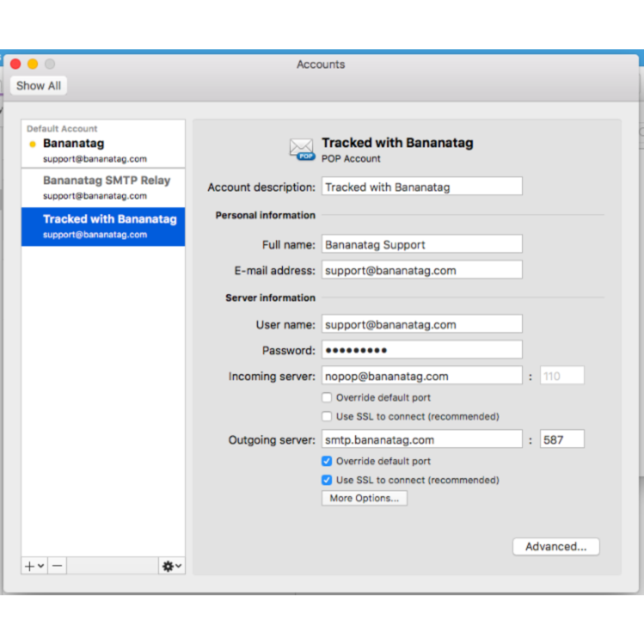Viewport: 644px width, 644px height.
Task: Click the Incoming server field
Action: (x=422, y=375)
